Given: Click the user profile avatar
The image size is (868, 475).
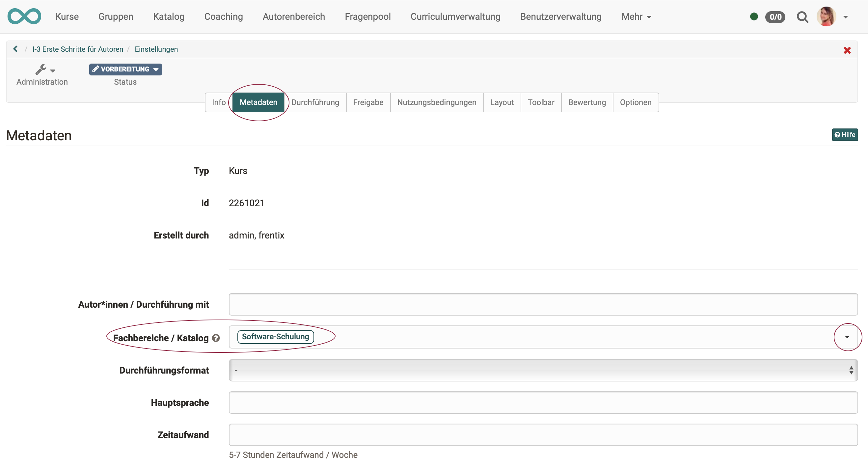Looking at the screenshot, I should [x=826, y=16].
